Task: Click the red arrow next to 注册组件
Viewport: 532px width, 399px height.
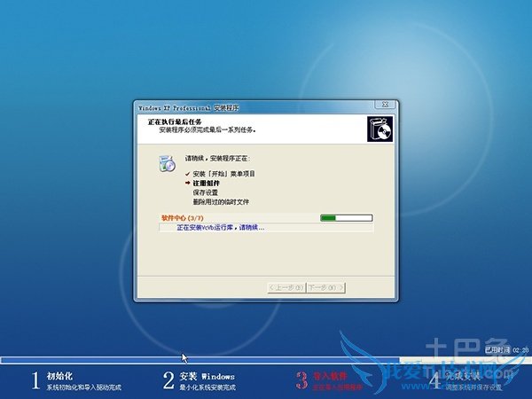Action: [188, 183]
